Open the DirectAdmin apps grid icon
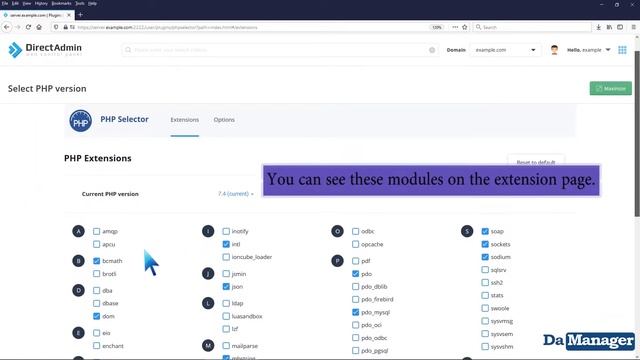 [622, 50]
